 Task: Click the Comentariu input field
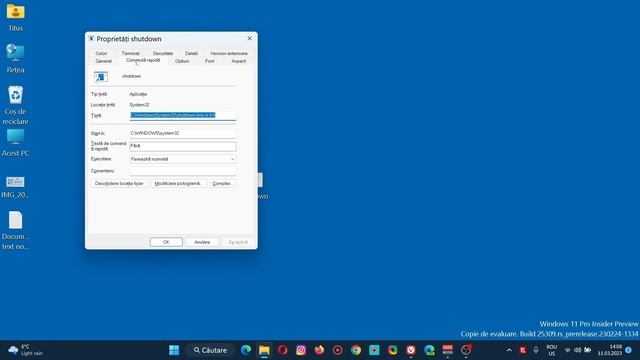point(183,171)
